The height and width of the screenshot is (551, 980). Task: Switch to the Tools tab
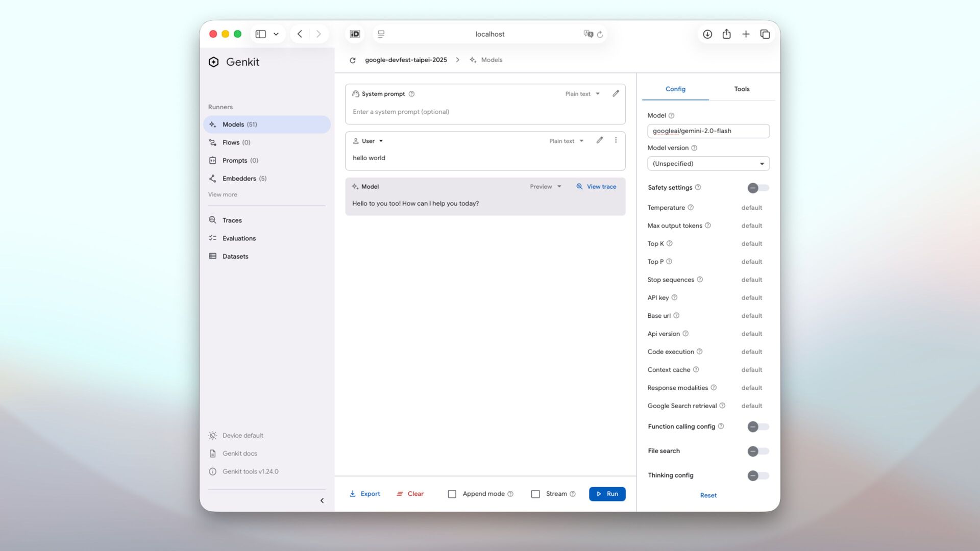742,89
